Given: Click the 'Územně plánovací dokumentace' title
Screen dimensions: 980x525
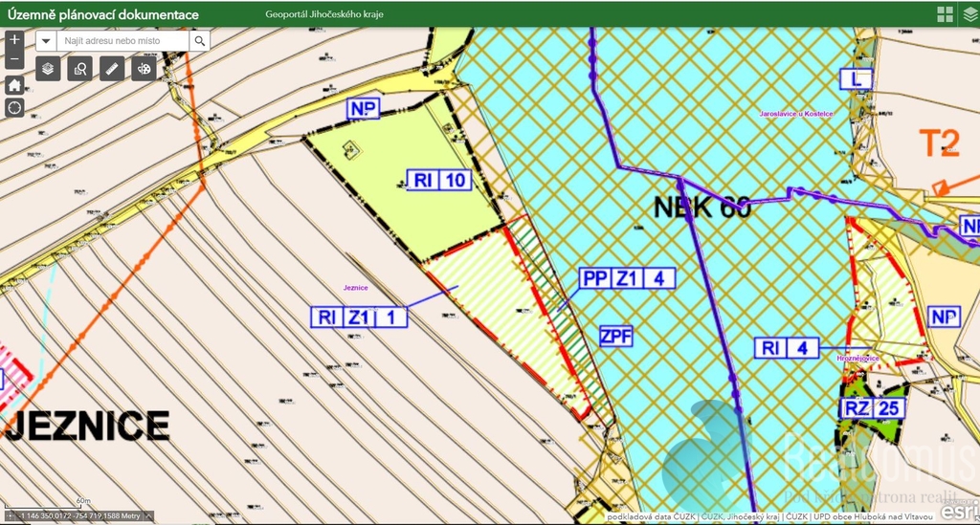Looking at the screenshot, I should [x=103, y=14].
